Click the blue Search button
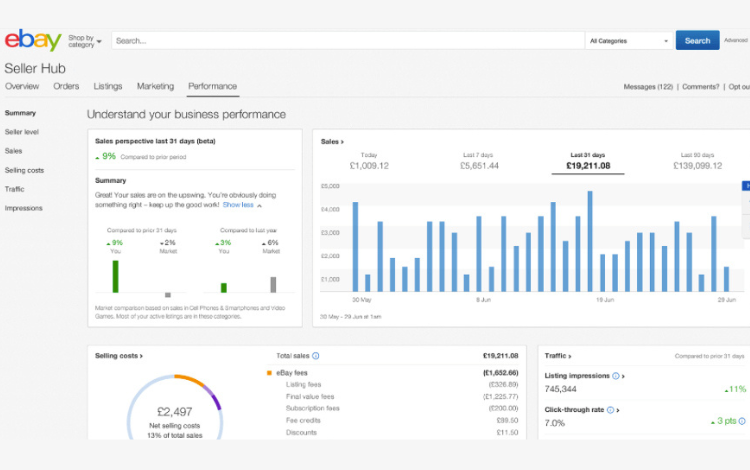 (x=697, y=41)
